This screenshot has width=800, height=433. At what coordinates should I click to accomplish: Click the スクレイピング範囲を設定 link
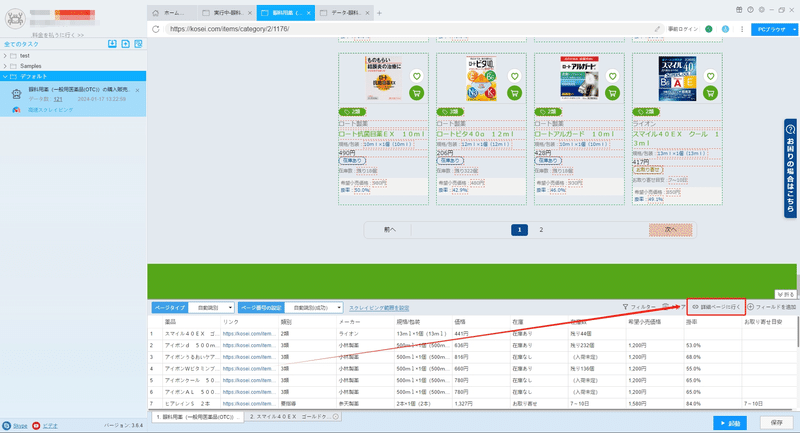pos(379,308)
